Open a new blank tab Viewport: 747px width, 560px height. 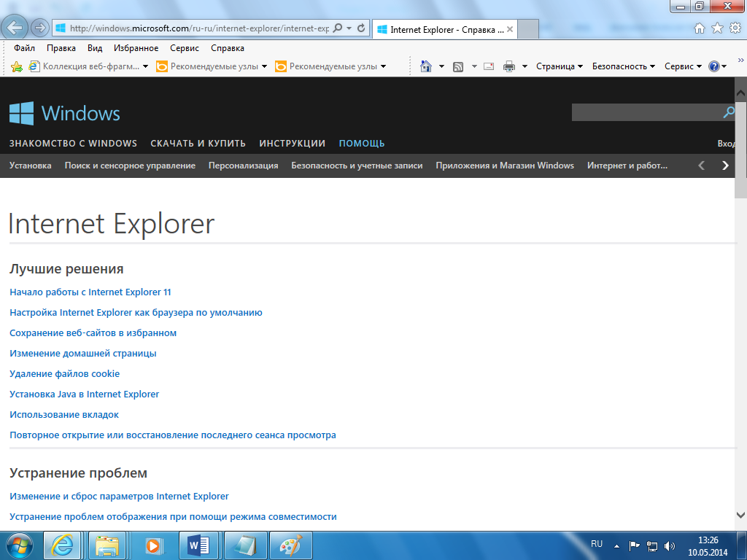click(527, 29)
